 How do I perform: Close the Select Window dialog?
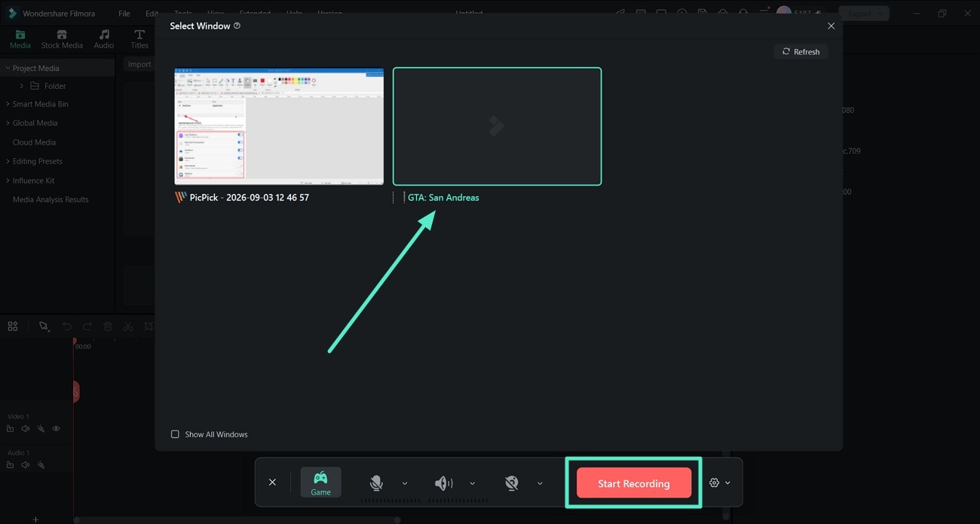click(x=831, y=26)
